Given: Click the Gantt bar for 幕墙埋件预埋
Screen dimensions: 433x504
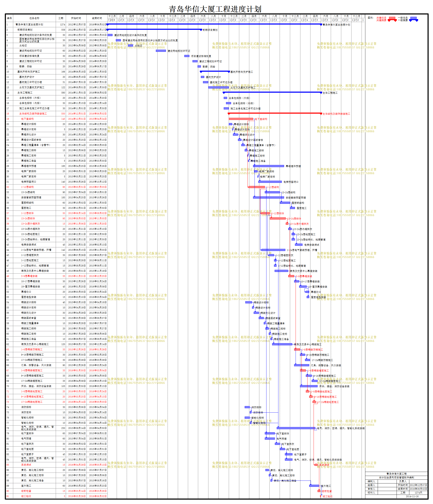Looking at the screenshot, I should (x=269, y=166).
